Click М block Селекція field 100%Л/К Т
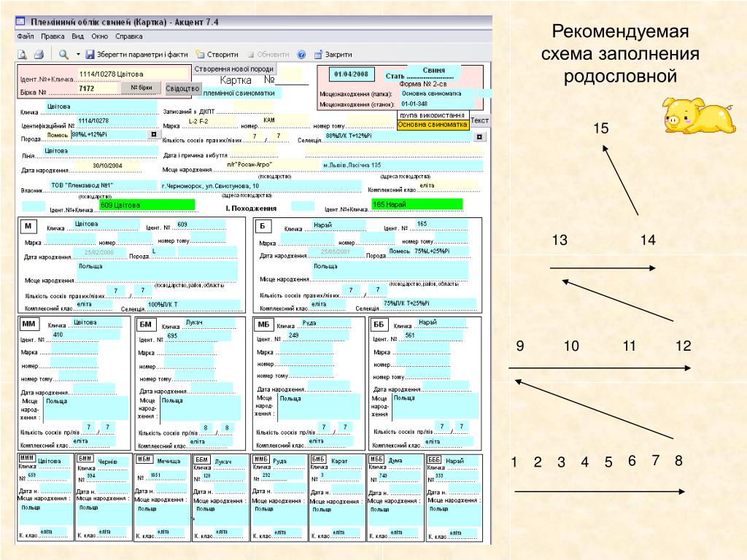Image resolution: width=747 pixels, height=560 pixels. [193, 305]
